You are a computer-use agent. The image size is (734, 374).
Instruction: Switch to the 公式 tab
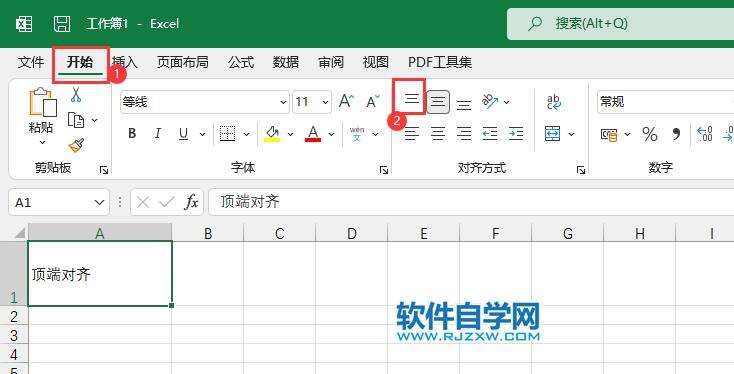click(x=241, y=62)
